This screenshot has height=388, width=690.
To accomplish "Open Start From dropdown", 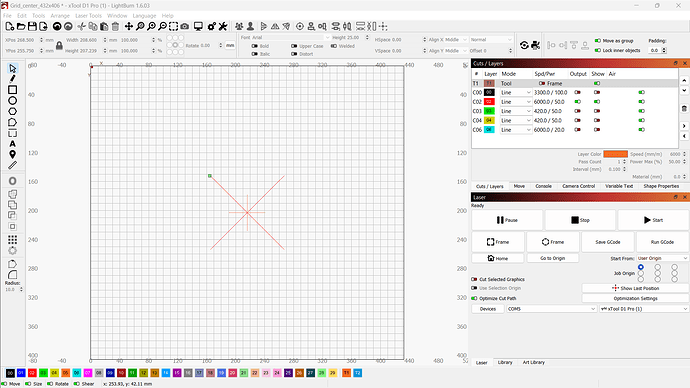I will pos(662,258).
